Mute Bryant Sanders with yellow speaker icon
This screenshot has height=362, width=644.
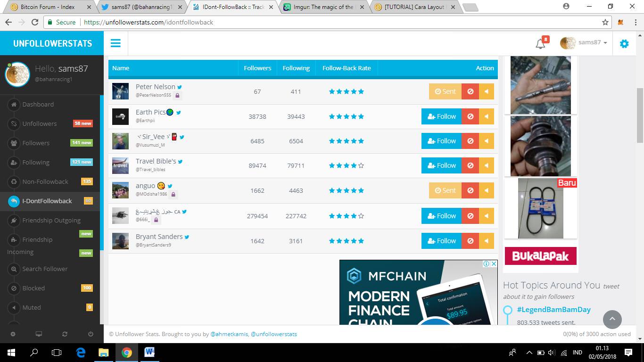tap(486, 241)
